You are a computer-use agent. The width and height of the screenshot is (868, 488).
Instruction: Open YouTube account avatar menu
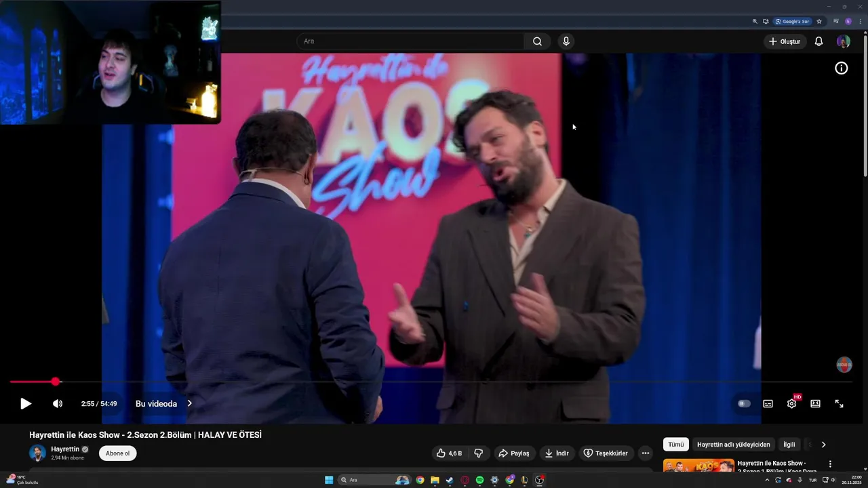(843, 41)
